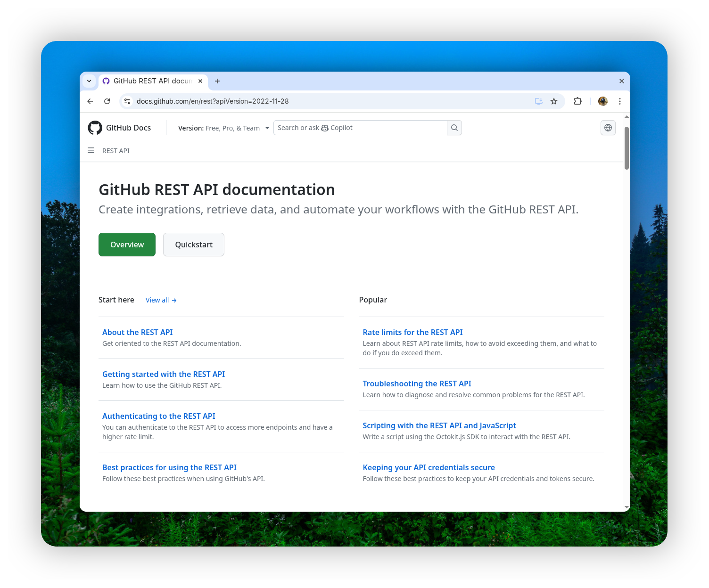
Task: Open the Rate limits for the REST API link
Action: pyautogui.click(x=412, y=332)
